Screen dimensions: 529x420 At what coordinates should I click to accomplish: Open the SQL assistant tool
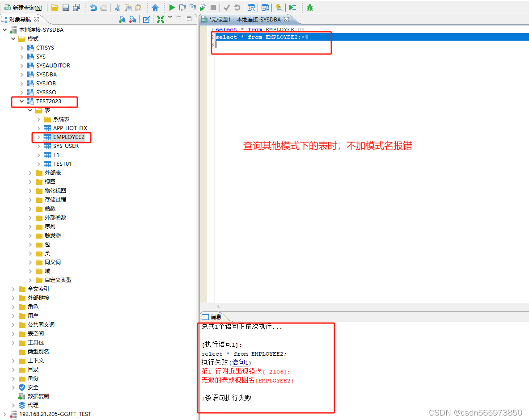coord(279,8)
